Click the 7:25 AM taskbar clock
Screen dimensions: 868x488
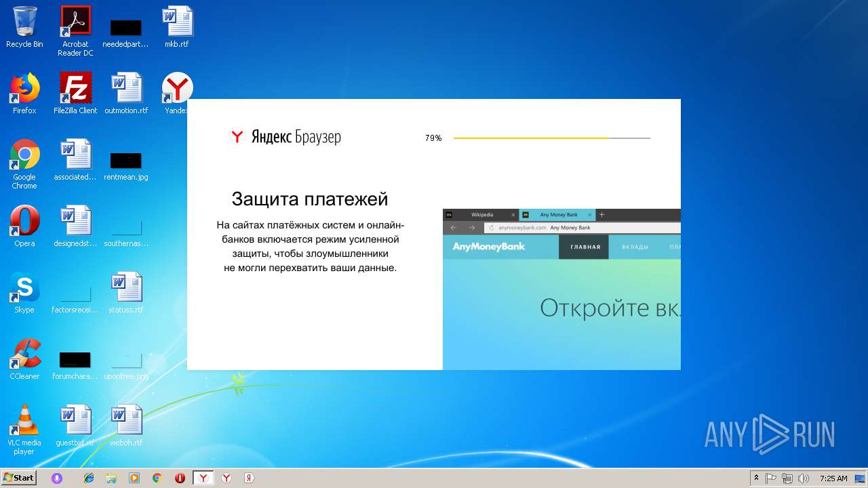coord(833,478)
